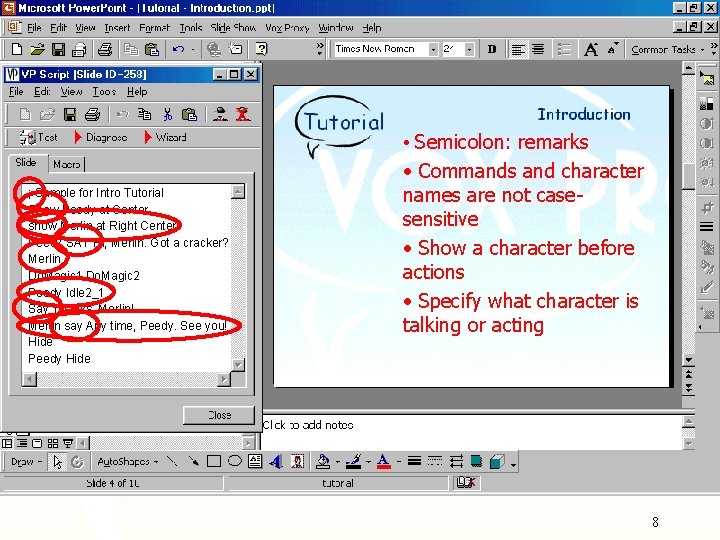Click the green character icon in VP Script
This screenshot has height=540, width=720.
tap(220, 114)
